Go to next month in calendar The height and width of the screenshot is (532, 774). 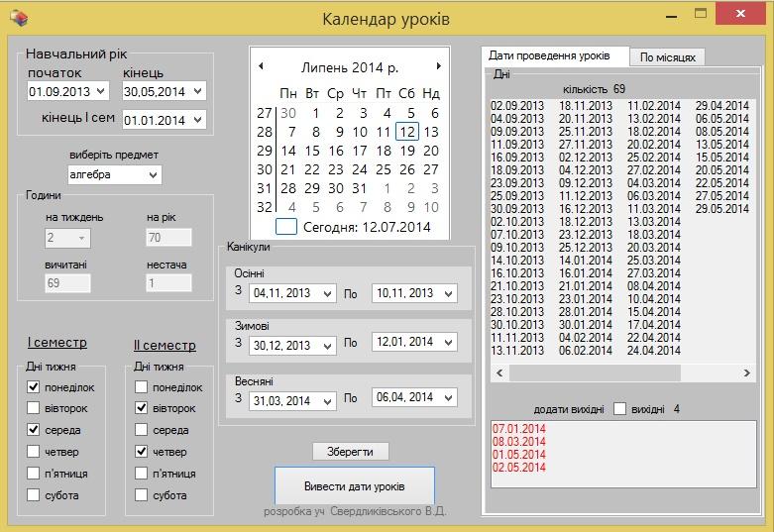pos(438,66)
